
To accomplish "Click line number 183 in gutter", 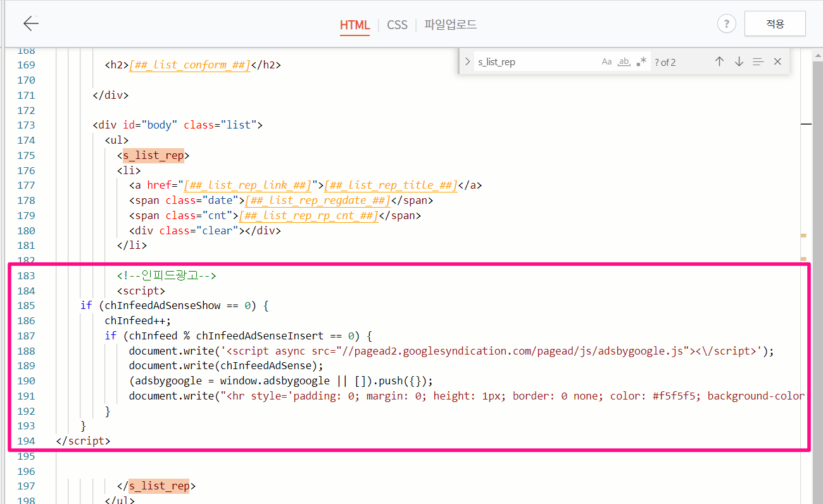I will tap(27, 275).
